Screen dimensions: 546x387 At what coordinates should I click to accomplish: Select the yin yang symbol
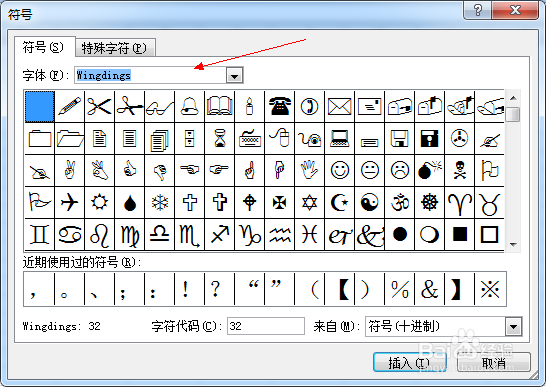point(369,202)
